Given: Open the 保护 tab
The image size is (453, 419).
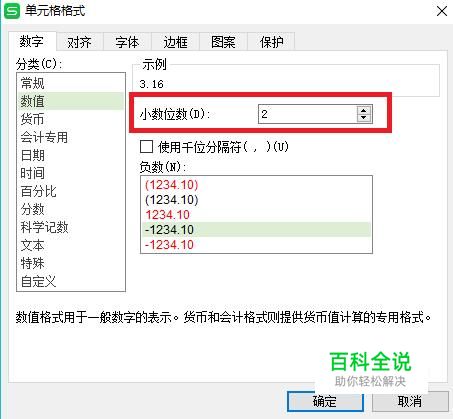Looking at the screenshot, I should [271, 42].
